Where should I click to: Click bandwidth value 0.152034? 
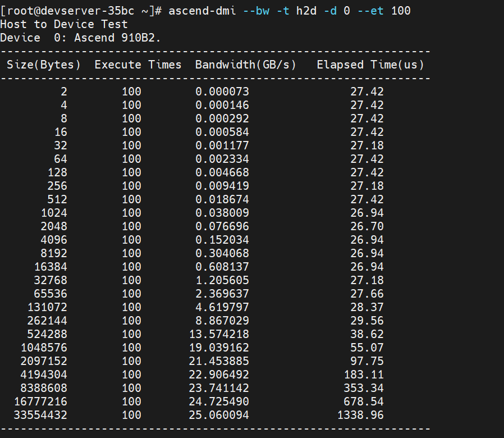point(222,240)
